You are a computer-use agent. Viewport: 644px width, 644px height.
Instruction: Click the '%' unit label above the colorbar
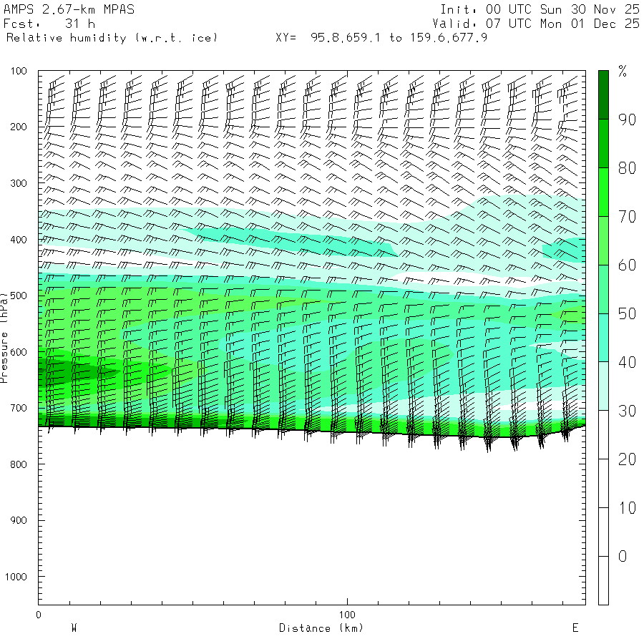[x=623, y=72]
